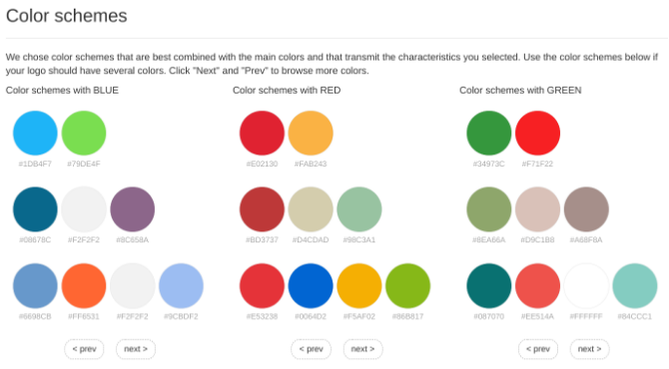Image resolution: width=669 pixels, height=369 pixels.
Task: Select the light green #79DE4F swatch
Action: pos(84,133)
